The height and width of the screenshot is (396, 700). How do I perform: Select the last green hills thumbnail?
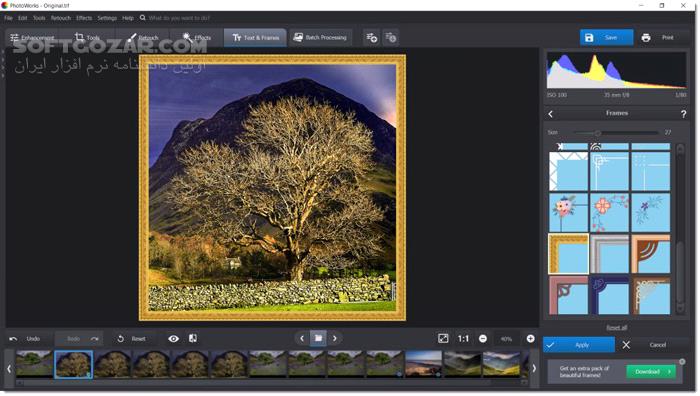tap(501, 364)
